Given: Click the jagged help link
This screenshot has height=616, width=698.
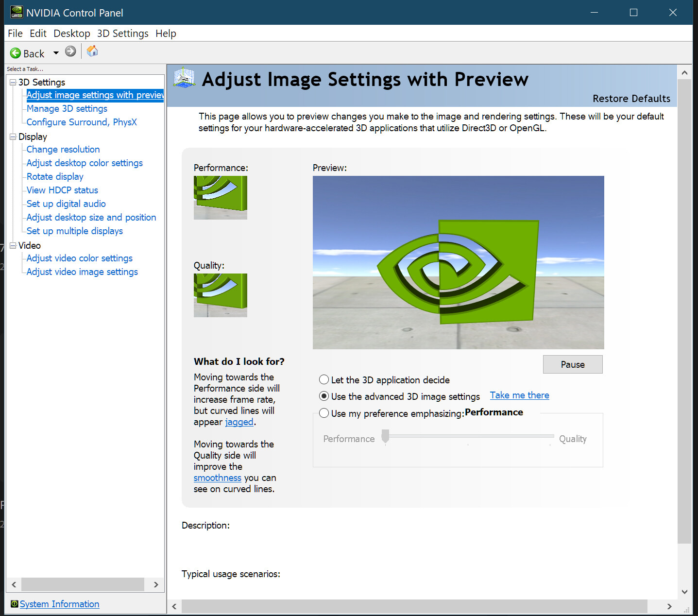Looking at the screenshot, I should [239, 422].
